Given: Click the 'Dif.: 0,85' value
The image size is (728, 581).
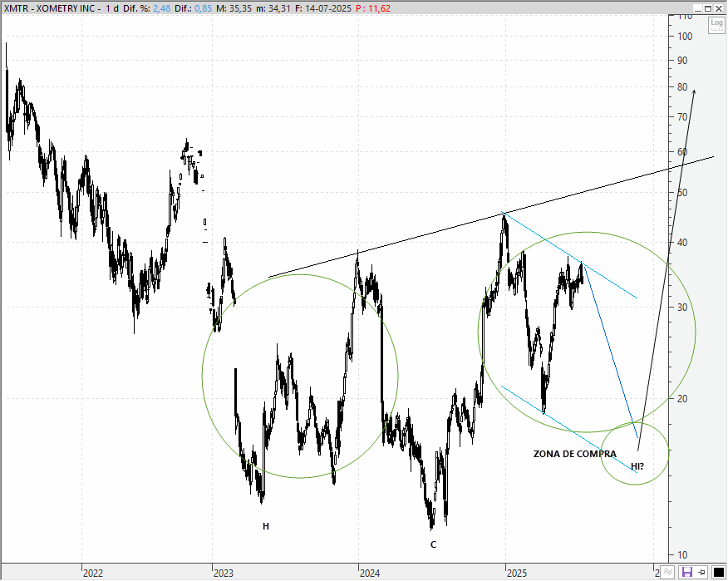Looking at the screenshot, I should coord(193,8).
